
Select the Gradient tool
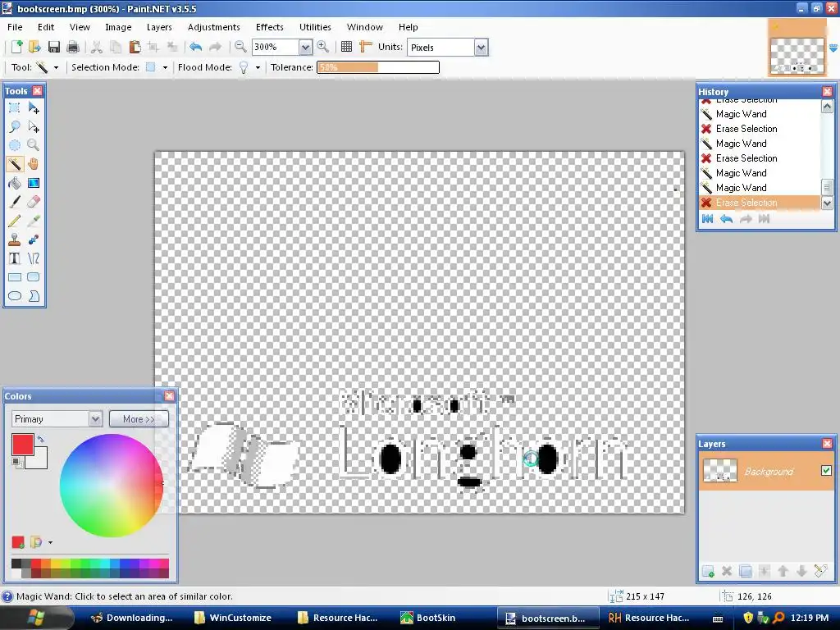[33, 183]
